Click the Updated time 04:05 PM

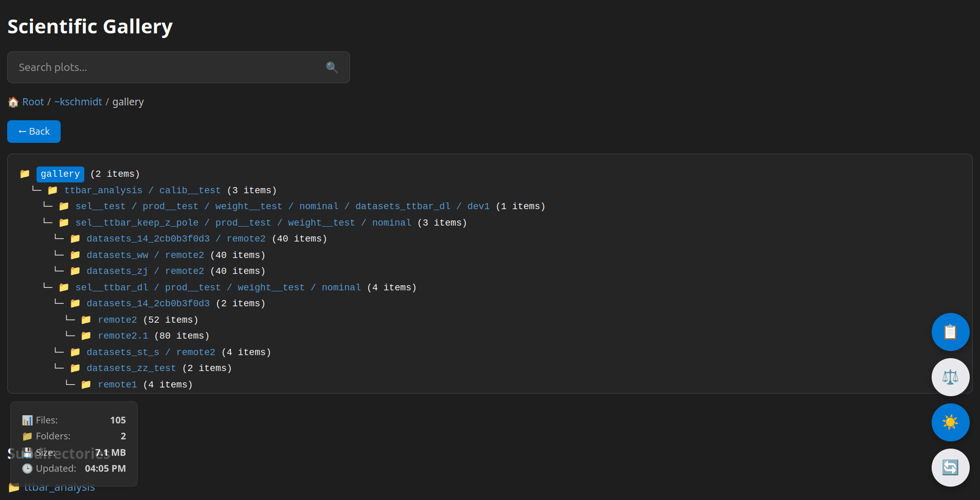click(105, 469)
